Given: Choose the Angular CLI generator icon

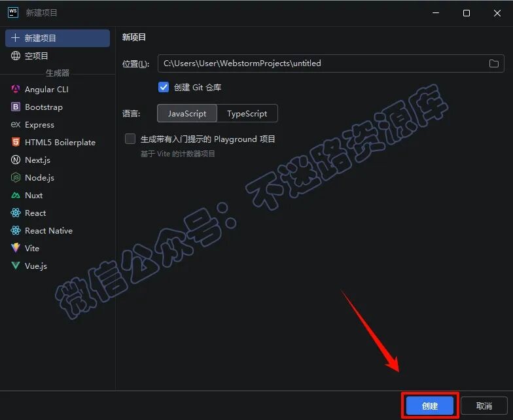Looking at the screenshot, I should 16,89.
